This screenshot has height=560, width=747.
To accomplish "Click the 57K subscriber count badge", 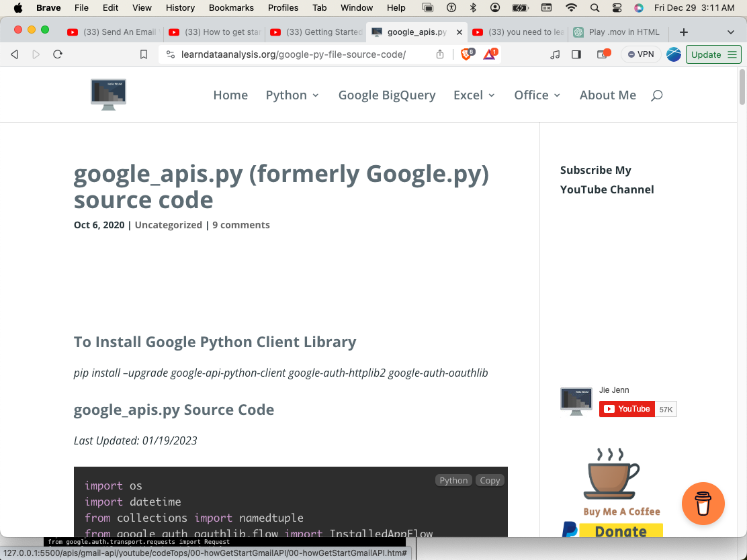I will (666, 409).
